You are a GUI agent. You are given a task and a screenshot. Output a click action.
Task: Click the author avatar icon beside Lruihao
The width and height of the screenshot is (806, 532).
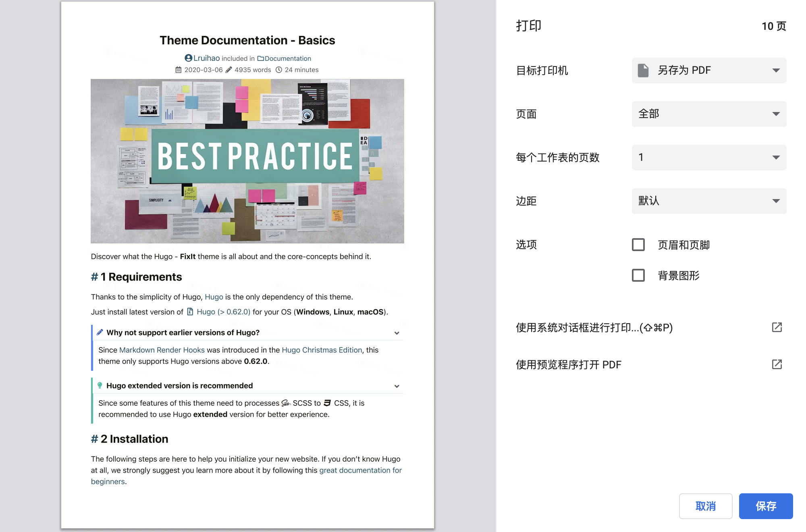(189, 58)
